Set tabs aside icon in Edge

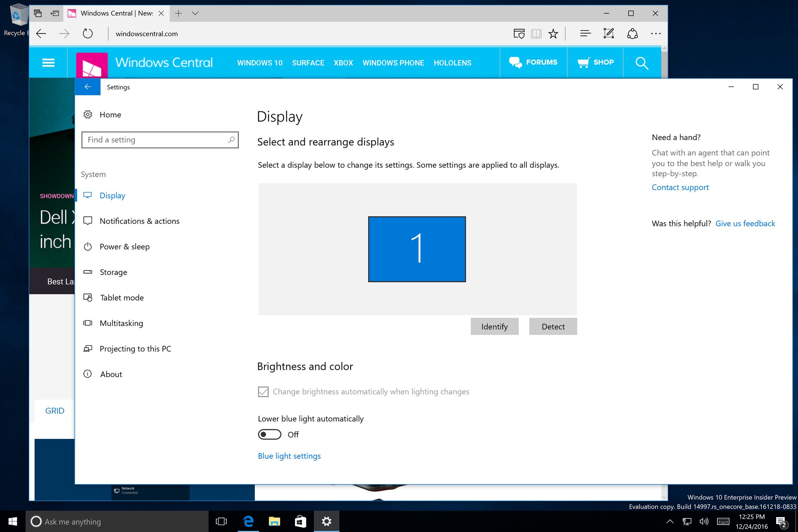[x=55, y=13]
